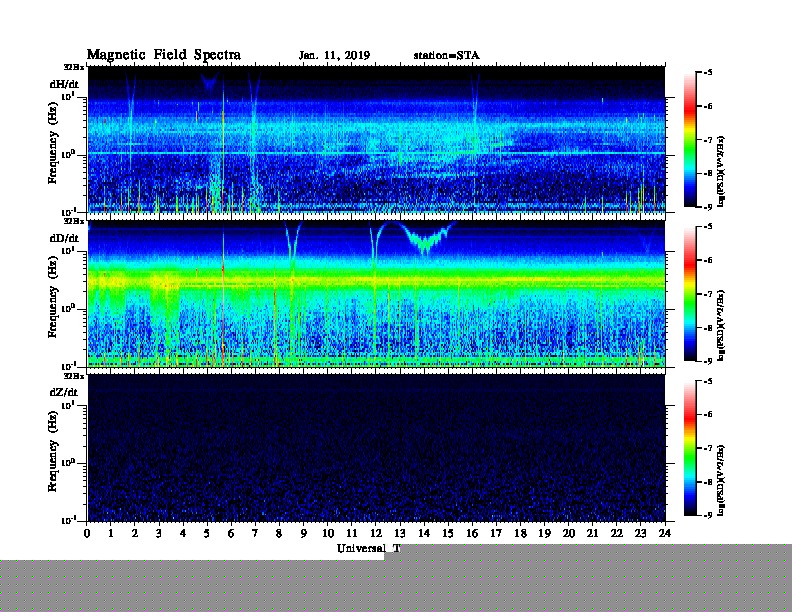Click hour tick label "18" on time axis
Screen dimensions: 792x612
pos(520,533)
